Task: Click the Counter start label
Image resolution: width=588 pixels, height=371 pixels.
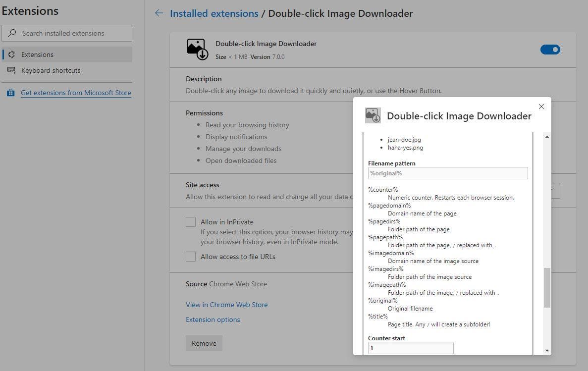Action: [386, 338]
